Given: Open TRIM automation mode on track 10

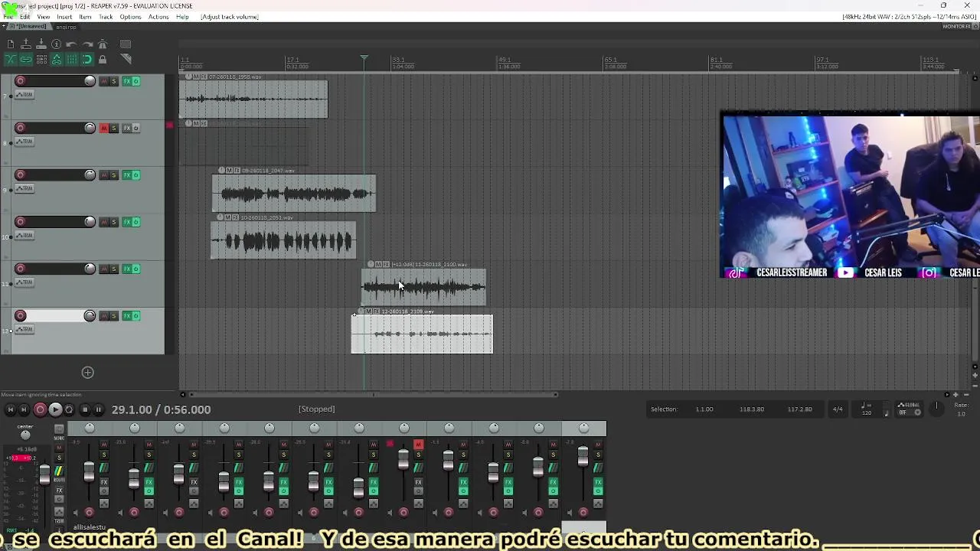Looking at the screenshot, I should click(x=25, y=236).
